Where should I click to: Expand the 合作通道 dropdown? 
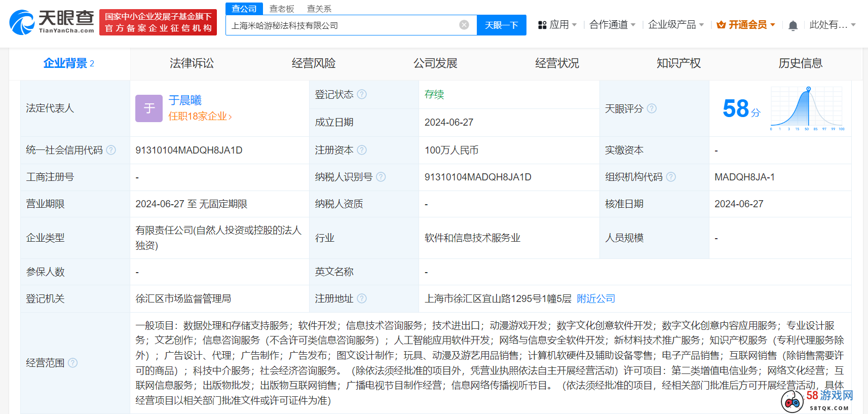tap(633, 25)
